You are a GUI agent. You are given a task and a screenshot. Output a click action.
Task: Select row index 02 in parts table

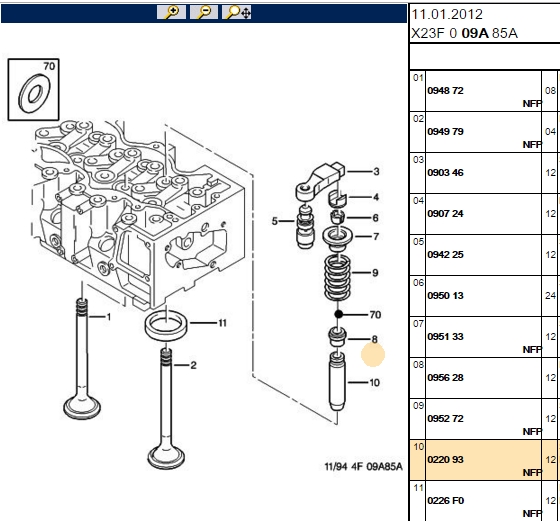(x=418, y=119)
